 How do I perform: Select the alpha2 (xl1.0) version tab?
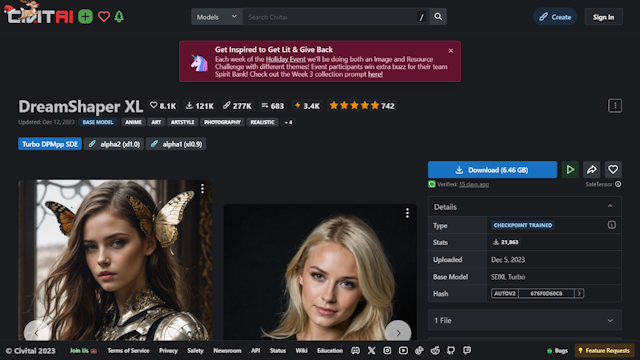[x=114, y=144]
